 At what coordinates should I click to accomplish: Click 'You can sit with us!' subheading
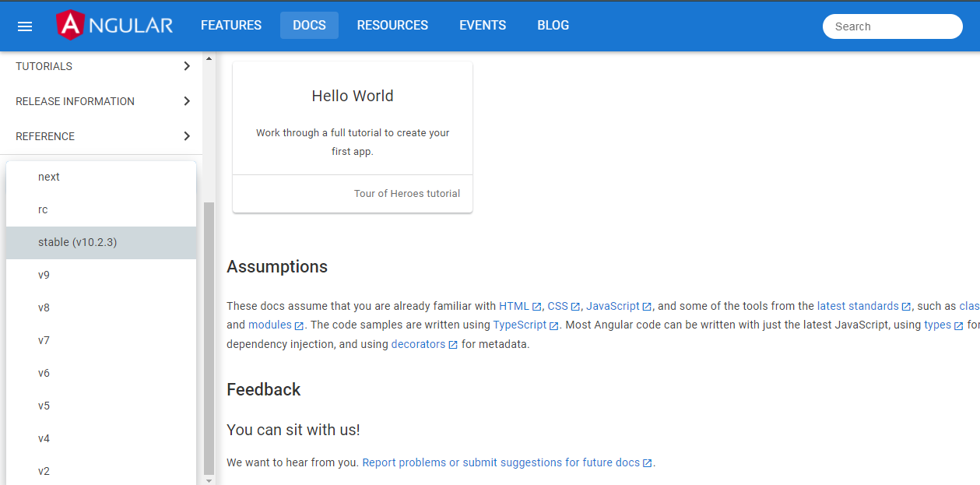pyautogui.click(x=293, y=430)
